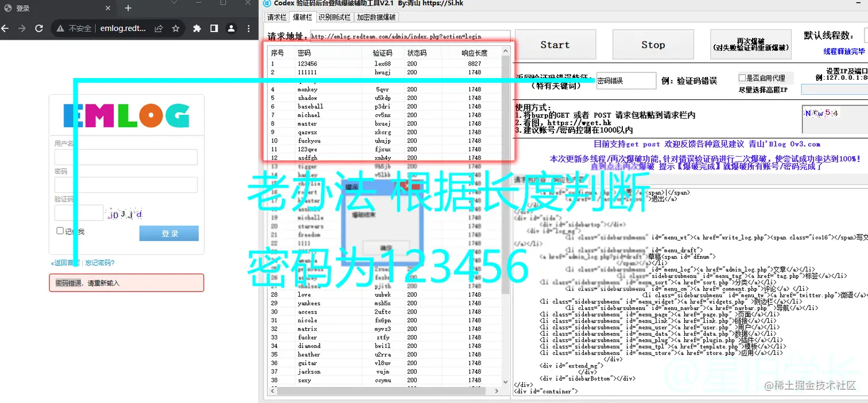The height and width of the screenshot is (403, 868).
Task: Switch to the 爆破栏 tab
Action: point(301,17)
